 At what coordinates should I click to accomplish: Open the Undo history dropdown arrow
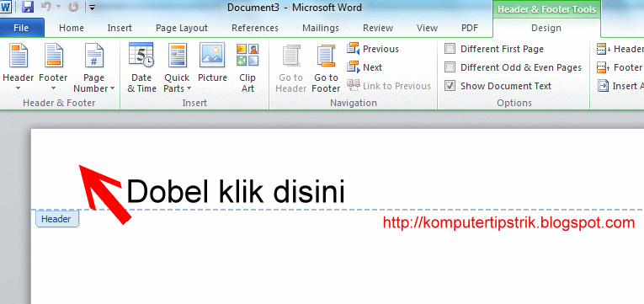click(58, 8)
